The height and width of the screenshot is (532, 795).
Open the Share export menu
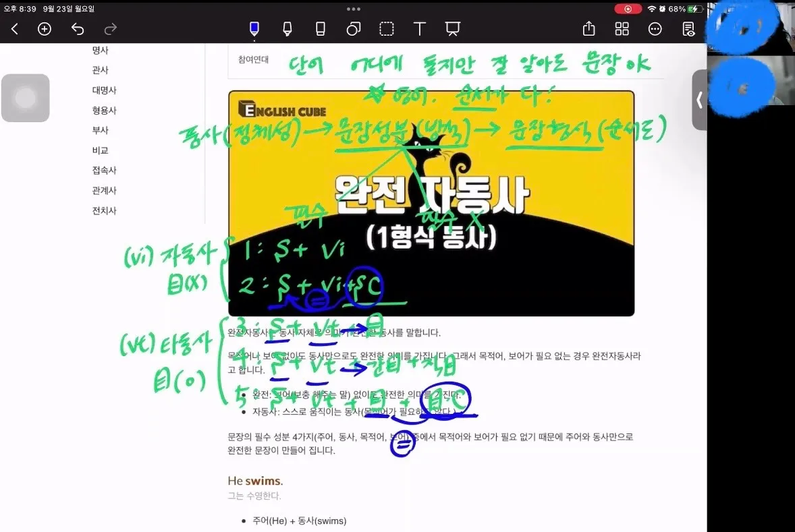[x=588, y=29]
